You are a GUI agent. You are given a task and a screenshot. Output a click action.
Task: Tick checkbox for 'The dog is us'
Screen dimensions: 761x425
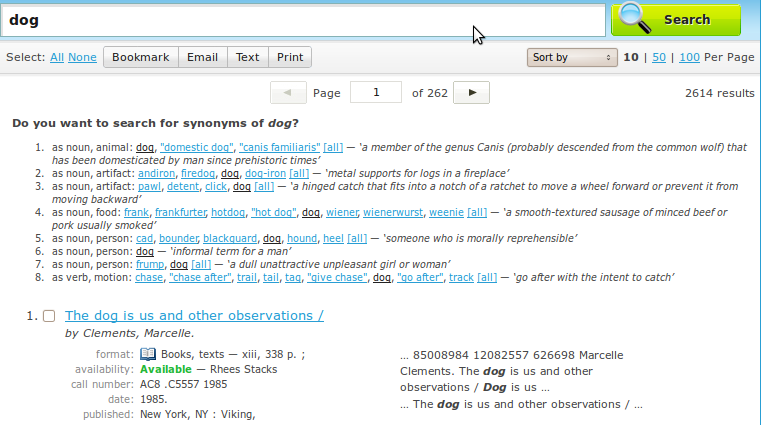point(49,316)
